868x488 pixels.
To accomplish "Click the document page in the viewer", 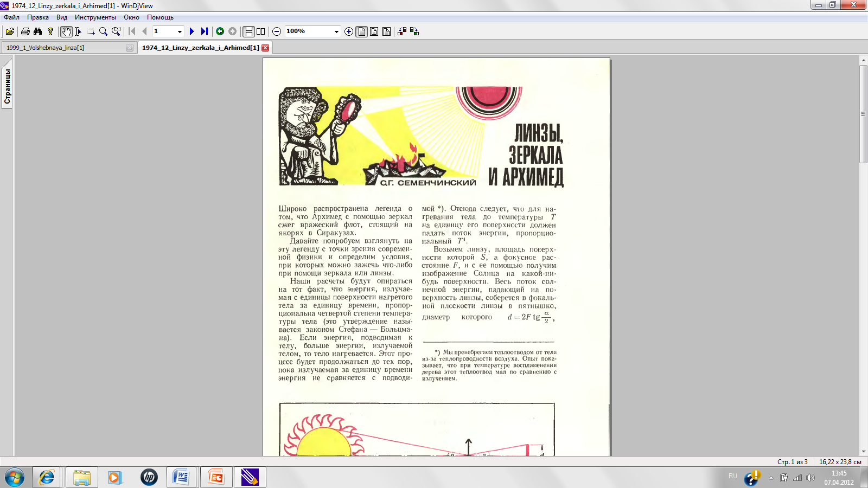I will (x=437, y=257).
